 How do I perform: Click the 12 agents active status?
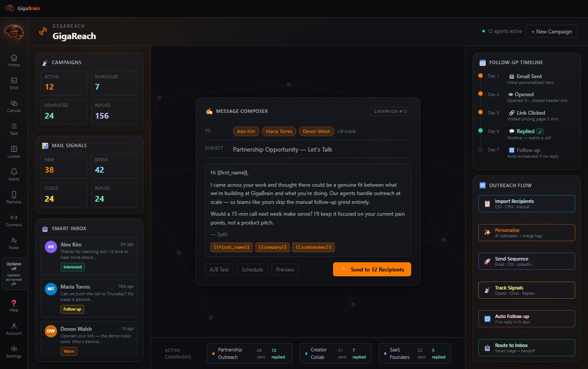pos(502,32)
